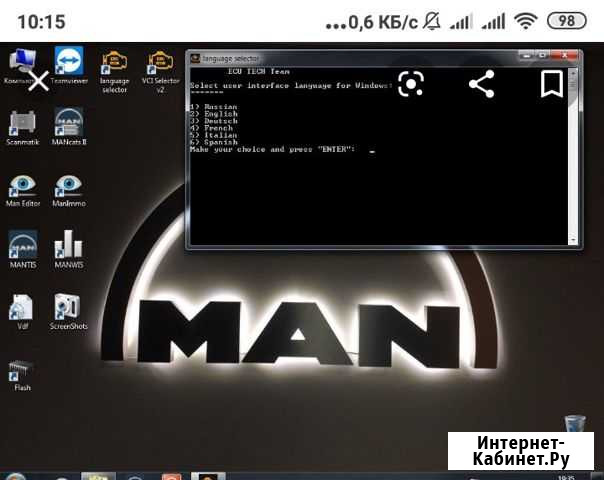
Task: Tap the share icon
Action: 482,84
